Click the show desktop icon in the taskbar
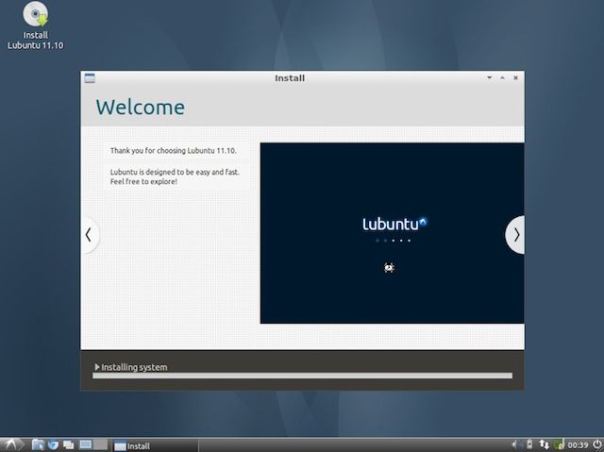This screenshot has width=604, height=452. [x=69, y=445]
